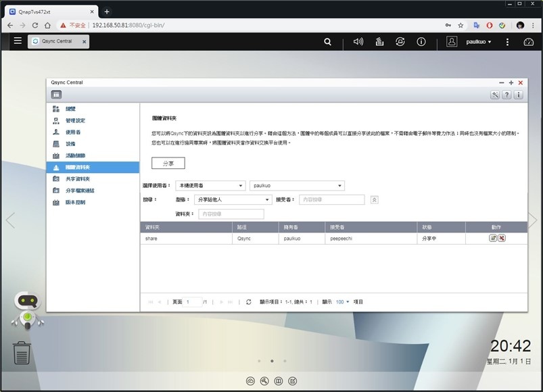Toggle the Qsync sidebar view icon
Image resolution: width=543 pixels, height=392 pixels.
pyautogui.click(x=56, y=95)
